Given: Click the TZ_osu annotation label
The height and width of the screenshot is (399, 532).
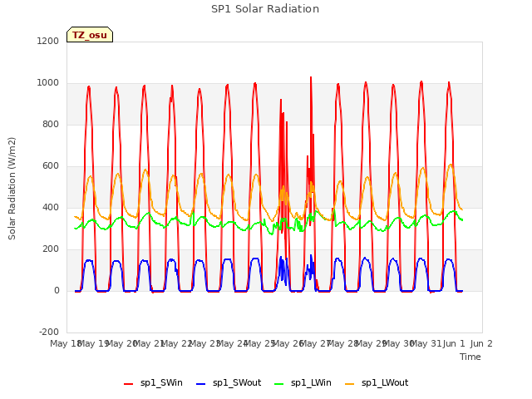Looking at the screenshot, I should [90, 35].
